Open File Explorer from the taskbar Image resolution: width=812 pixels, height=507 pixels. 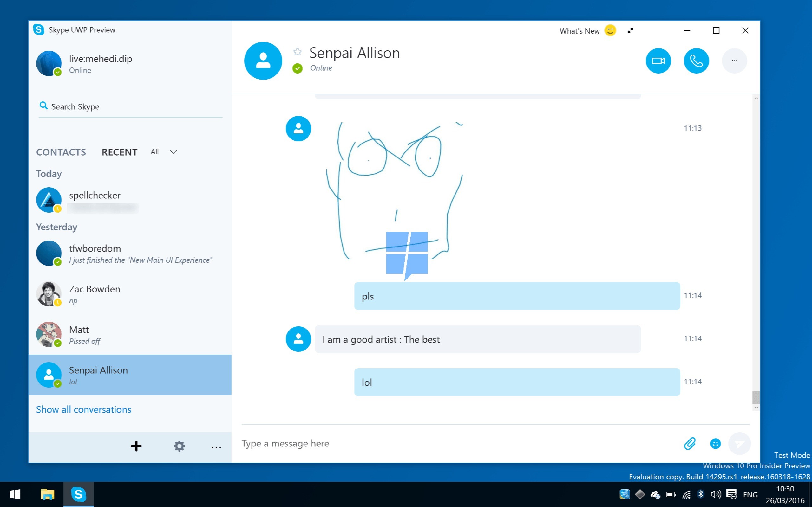click(x=47, y=494)
